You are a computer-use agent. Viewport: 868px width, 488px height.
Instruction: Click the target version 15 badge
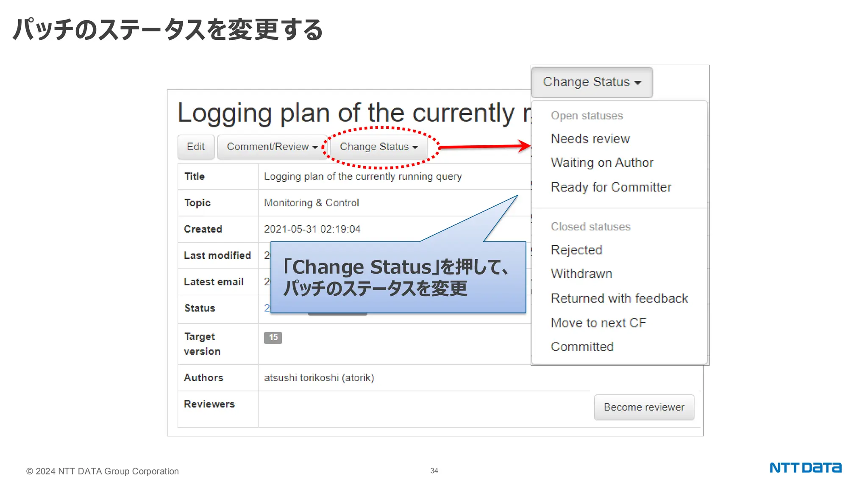273,337
